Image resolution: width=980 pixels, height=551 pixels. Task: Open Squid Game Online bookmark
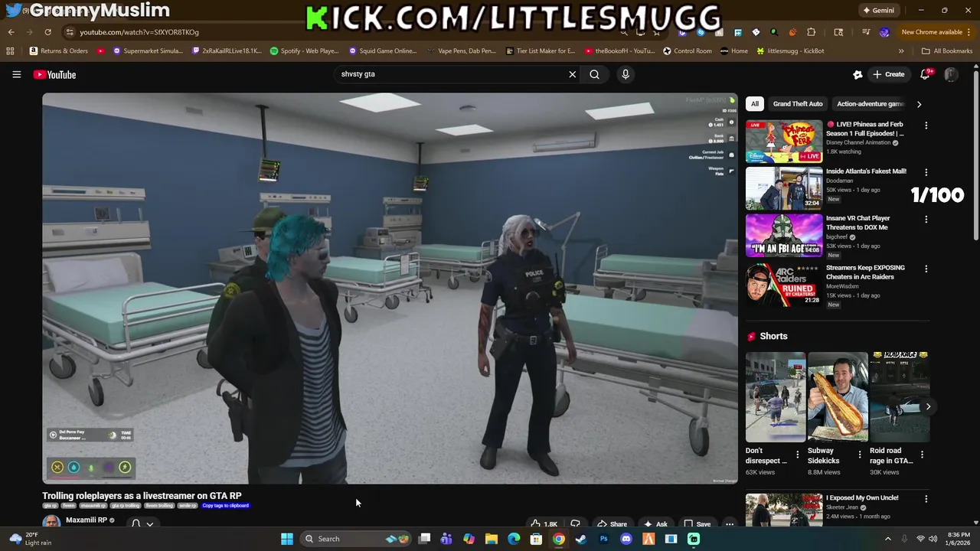tap(383, 51)
